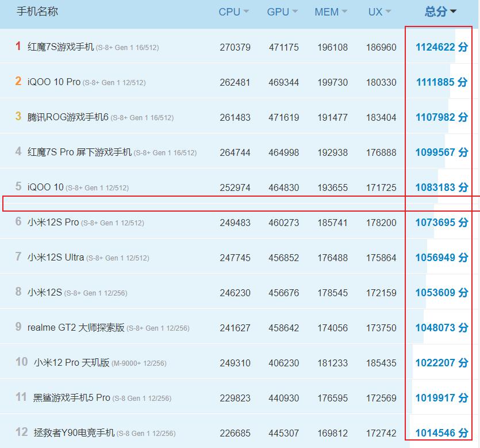Click UX score 180330
This screenshot has height=448, width=480.
[381, 82]
